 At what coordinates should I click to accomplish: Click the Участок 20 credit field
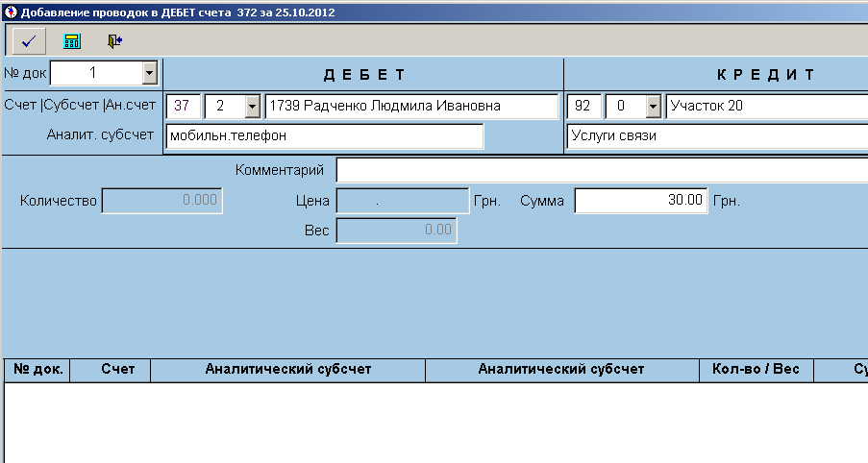766,107
